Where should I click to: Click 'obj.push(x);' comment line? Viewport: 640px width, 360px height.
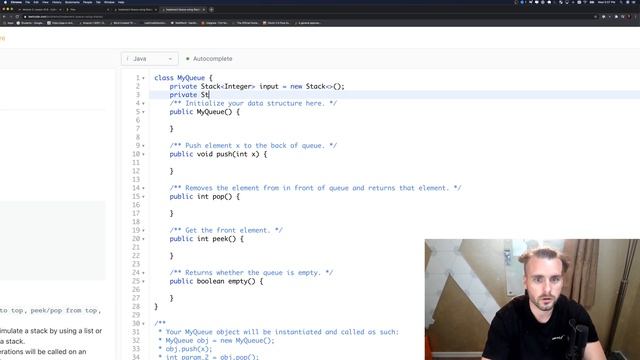point(186,349)
